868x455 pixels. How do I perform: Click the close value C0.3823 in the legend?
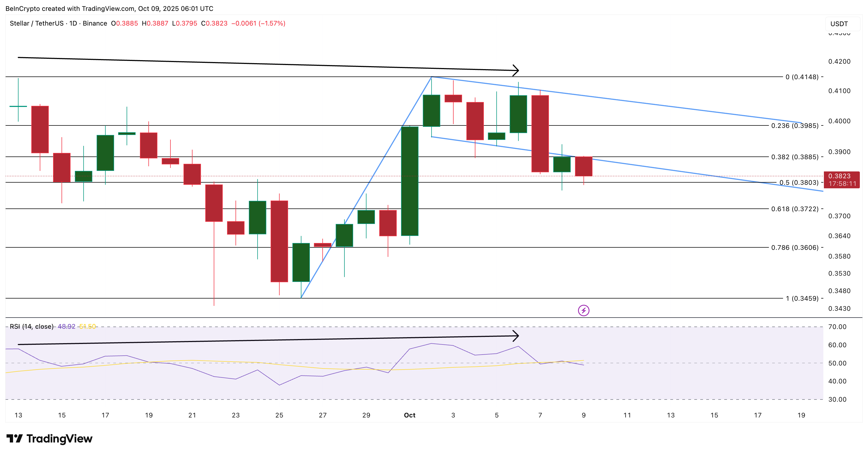click(x=215, y=24)
